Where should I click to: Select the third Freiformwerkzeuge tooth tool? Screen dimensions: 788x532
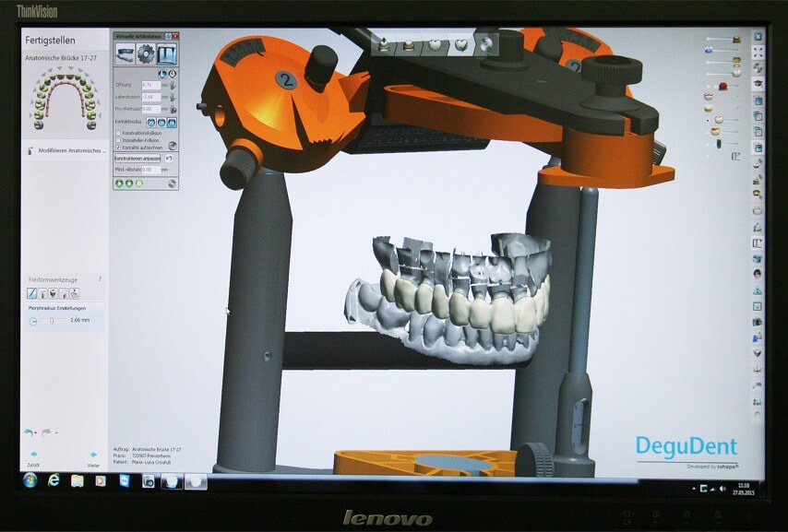[x=54, y=293]
